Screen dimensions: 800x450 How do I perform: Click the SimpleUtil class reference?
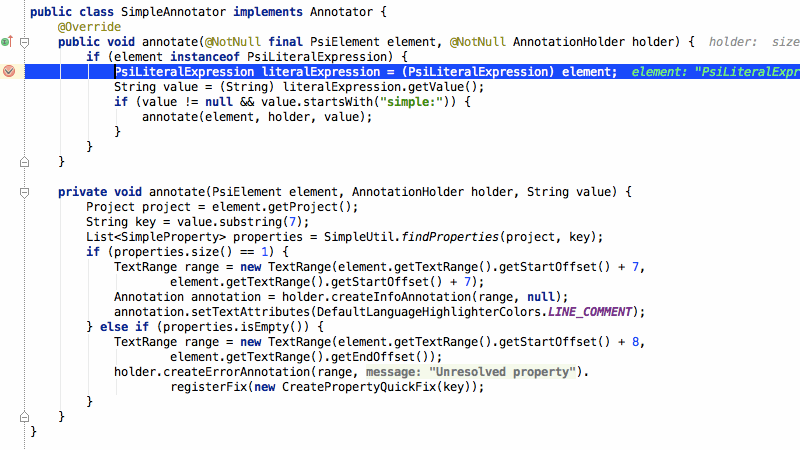[x=359, y=237]
